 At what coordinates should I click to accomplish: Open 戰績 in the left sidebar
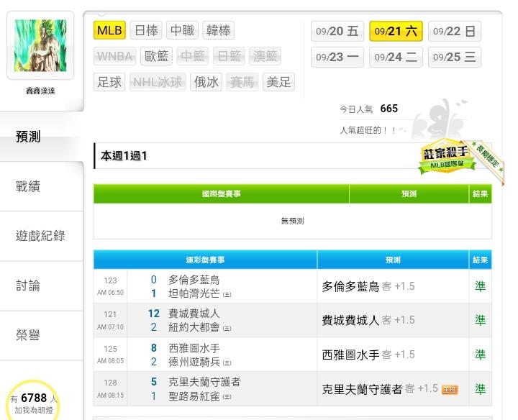[29, 186]
